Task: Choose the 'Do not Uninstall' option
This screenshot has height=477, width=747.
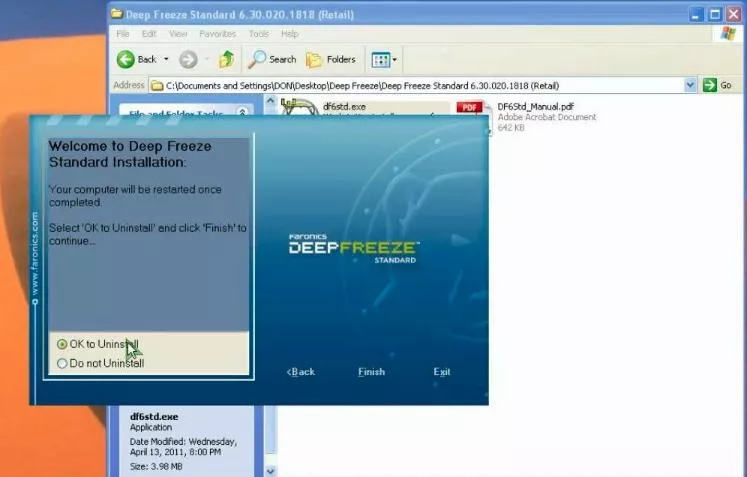Action: click(62, 363)
